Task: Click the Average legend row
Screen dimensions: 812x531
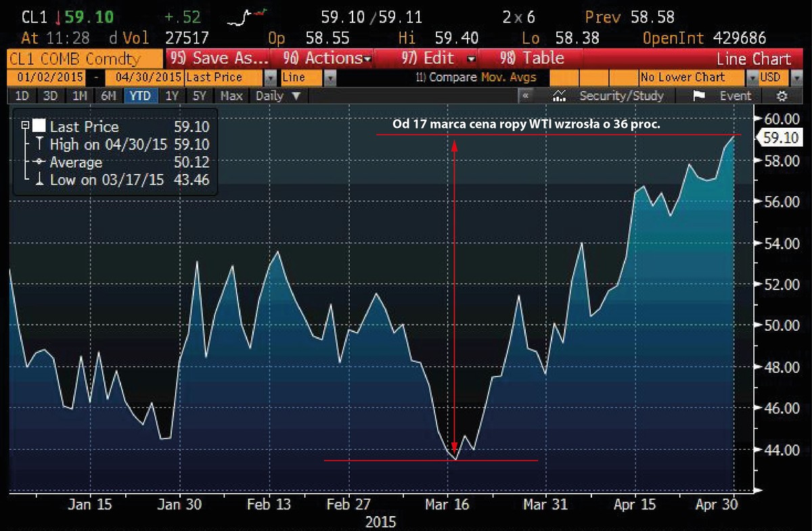Action: point(121,162)
